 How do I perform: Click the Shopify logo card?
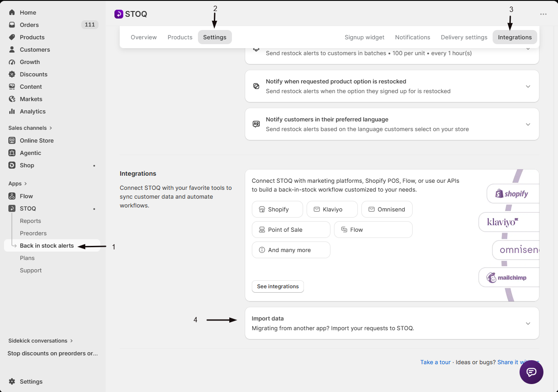[x=513, y=194]
